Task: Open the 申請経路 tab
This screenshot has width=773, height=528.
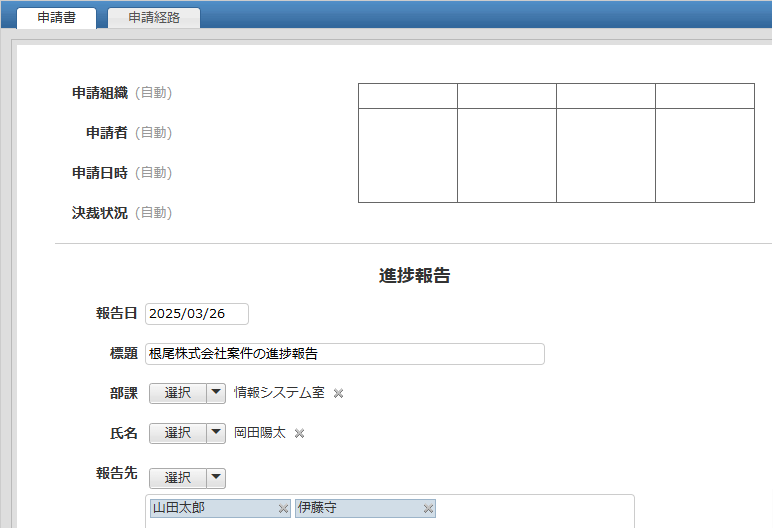Action: [x=154, y=17]
